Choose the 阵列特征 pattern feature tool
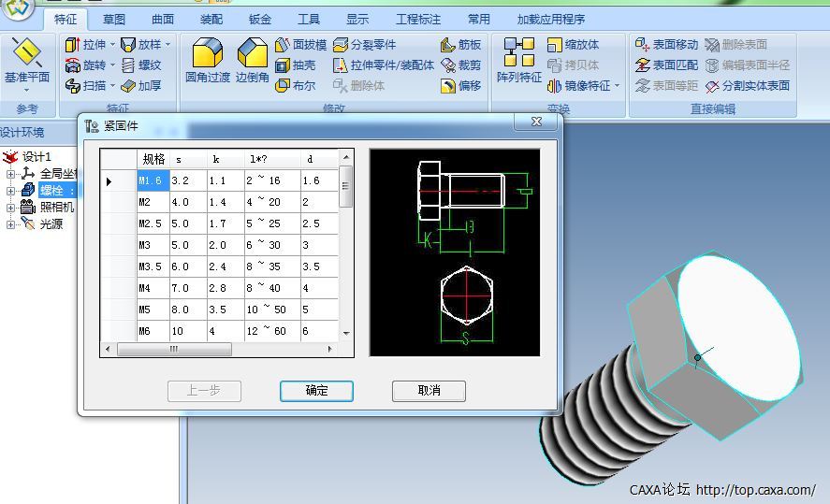 [518, 62]
